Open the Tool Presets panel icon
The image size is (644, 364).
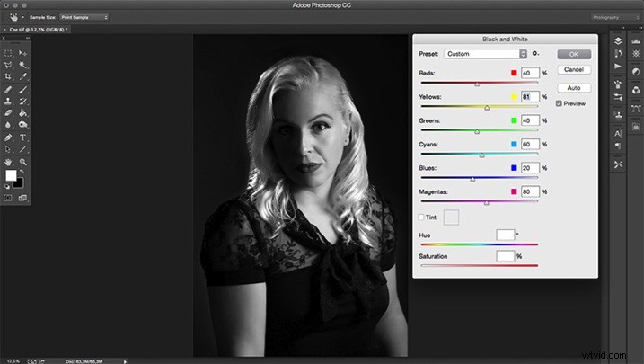(x=618, y=164)
